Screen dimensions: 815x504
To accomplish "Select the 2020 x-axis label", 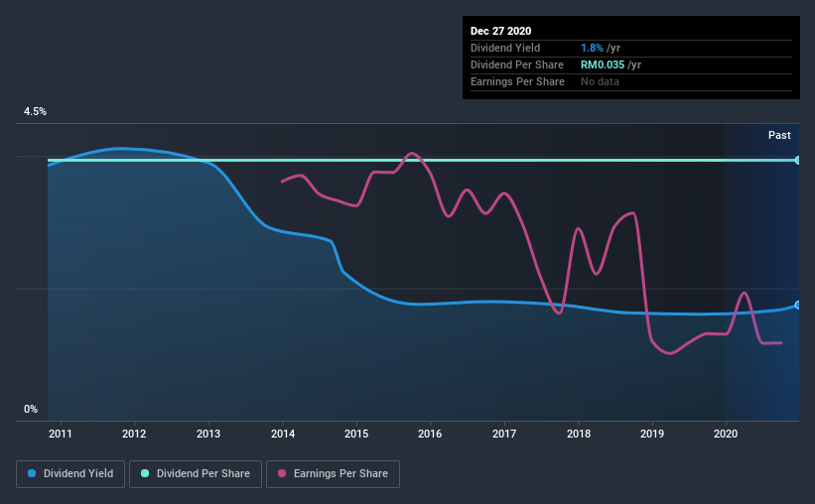I will point(726,434).
